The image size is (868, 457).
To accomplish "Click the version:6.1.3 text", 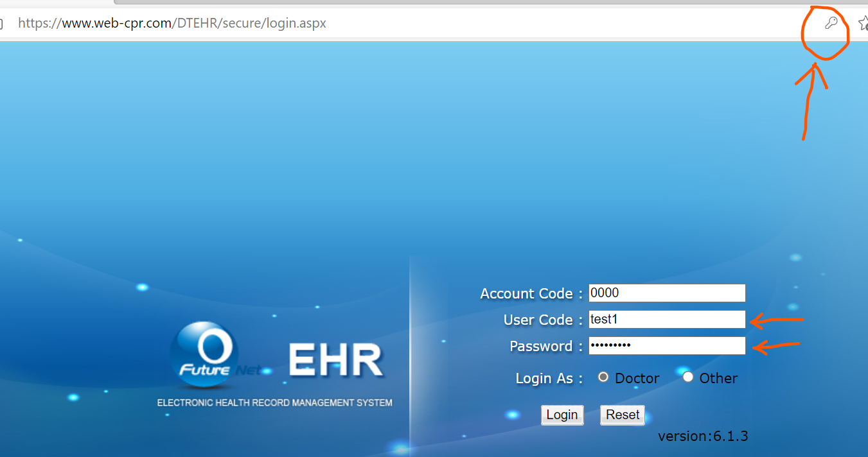I will 703,436.
